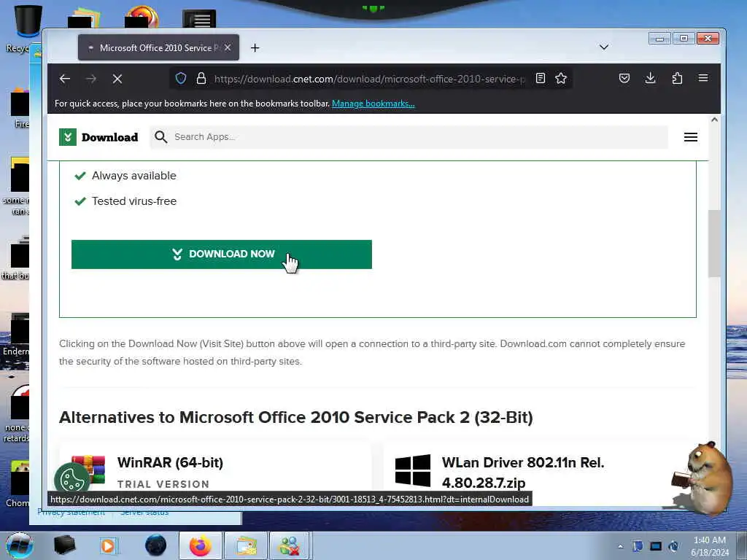The width and height of the screenshot is (747, 560).
Task: Open the media player taskbar icon
Action: (x=108, y=545)
